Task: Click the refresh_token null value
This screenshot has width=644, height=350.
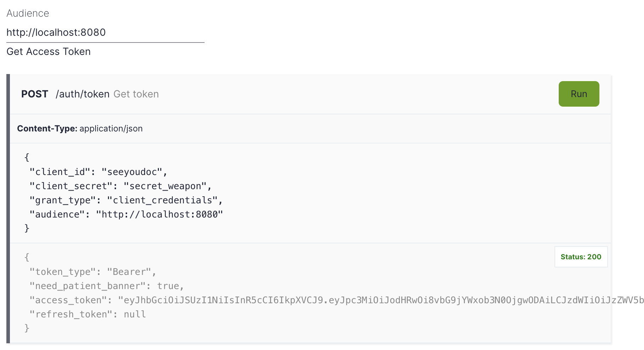Action: tap(134, 314)
